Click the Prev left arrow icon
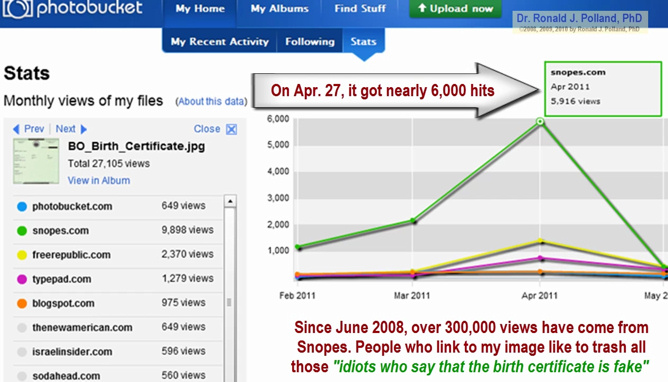 [16, 129]
